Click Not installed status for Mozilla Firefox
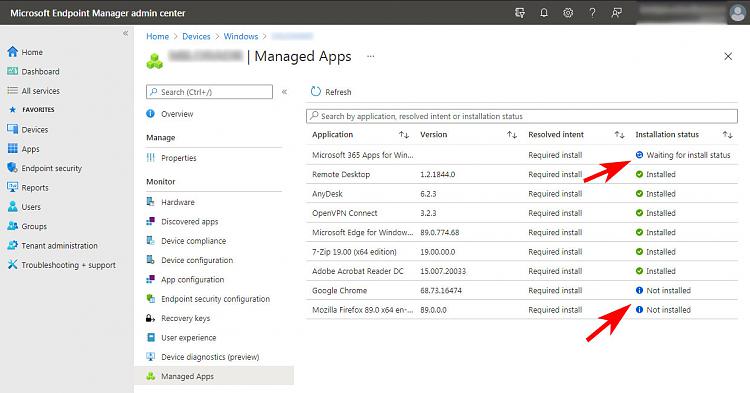This screenshot has width=750, height=393. tap(668, 310)
